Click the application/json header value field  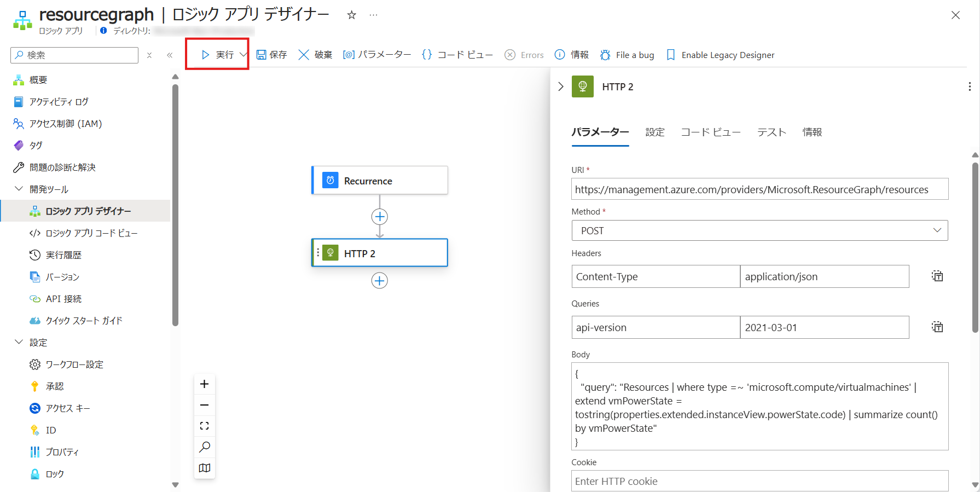(825, 276)
